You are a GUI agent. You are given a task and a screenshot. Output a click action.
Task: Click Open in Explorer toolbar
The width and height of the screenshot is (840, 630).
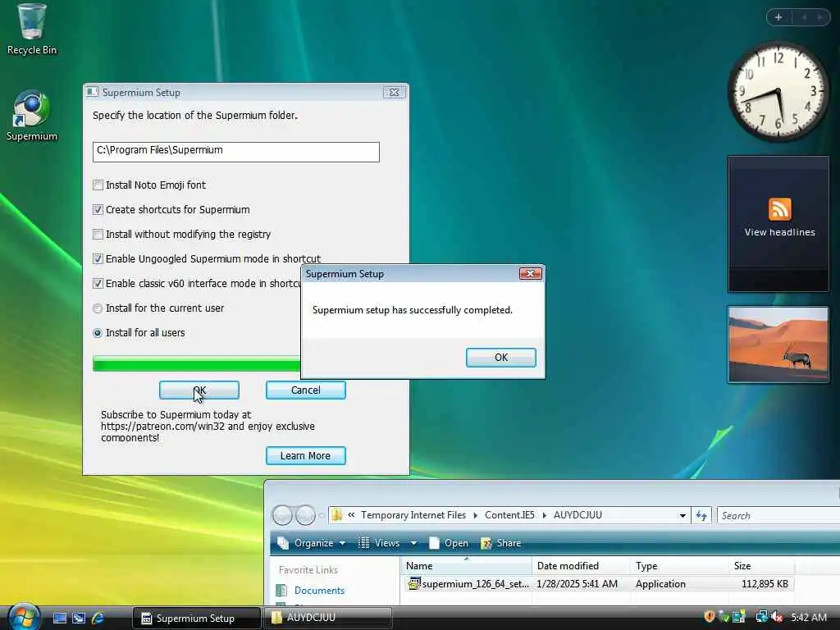point(449,543)
